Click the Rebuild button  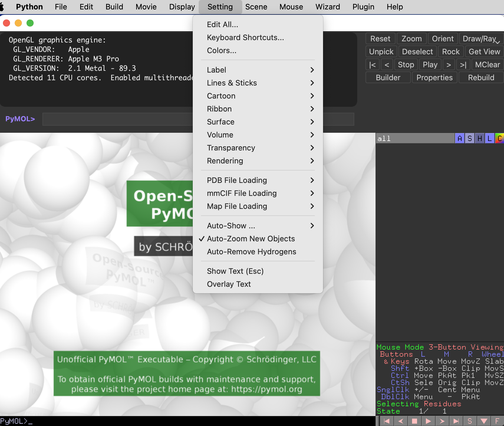coord(481,78)
